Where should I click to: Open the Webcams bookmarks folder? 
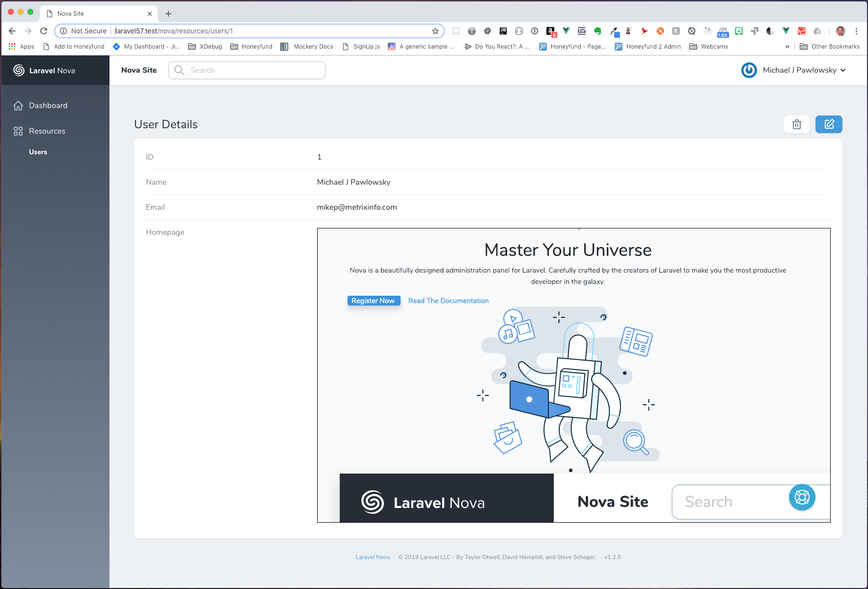coord(709,47)
